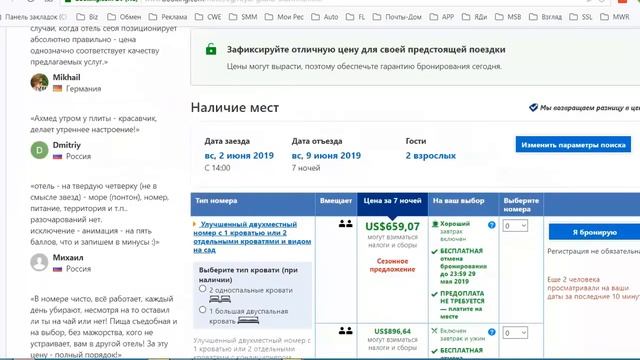Click Dmitriy's green D avatar

click(40, 150)
